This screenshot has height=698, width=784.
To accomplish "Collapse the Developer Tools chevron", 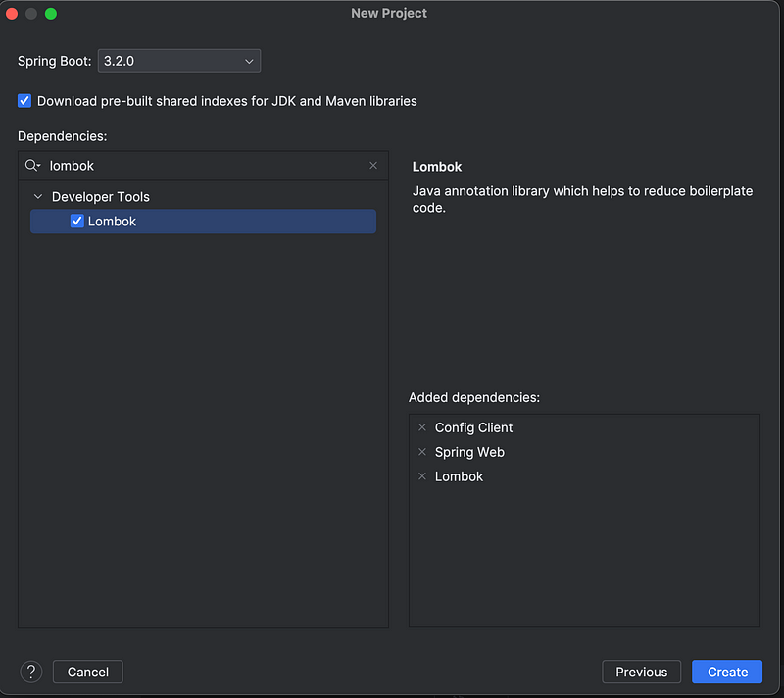I will click(x=38, y=197).
